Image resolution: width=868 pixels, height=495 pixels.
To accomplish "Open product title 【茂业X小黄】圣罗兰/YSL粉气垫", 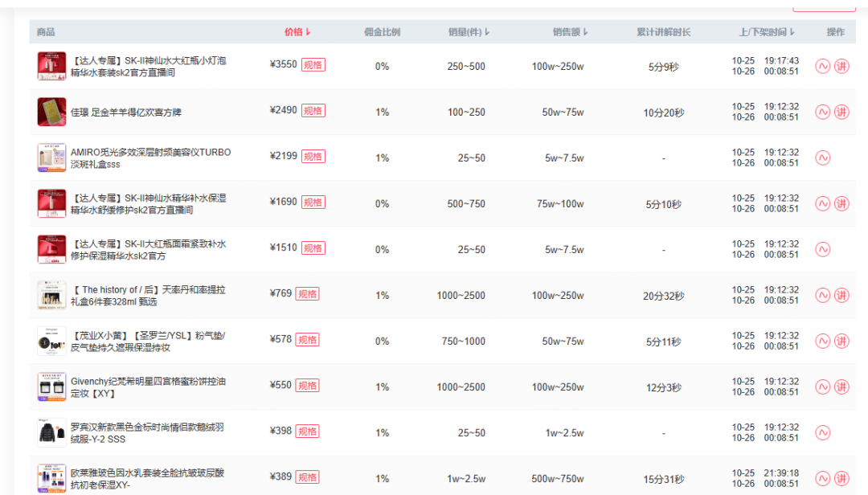I will tap(148, 342).
